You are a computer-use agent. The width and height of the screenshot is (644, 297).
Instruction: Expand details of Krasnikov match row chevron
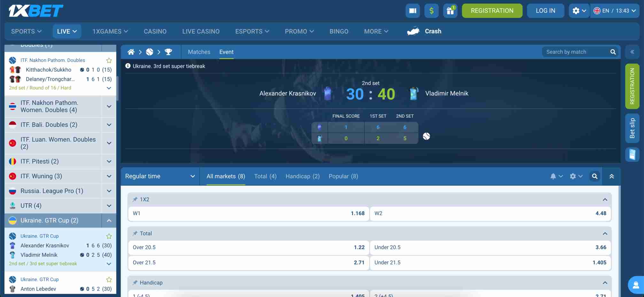tap(109, 264)
